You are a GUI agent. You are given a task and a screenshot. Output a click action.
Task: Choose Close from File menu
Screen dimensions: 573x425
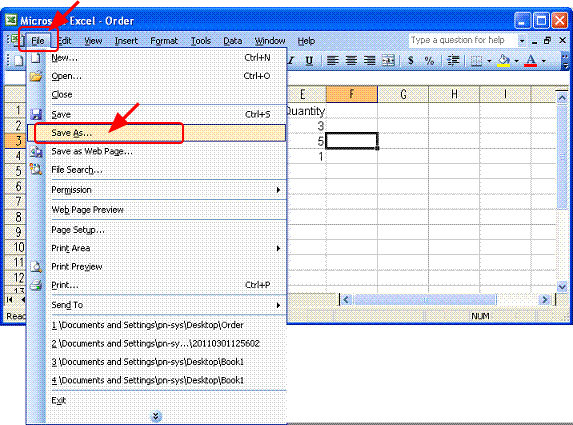[x=156, y=95]
